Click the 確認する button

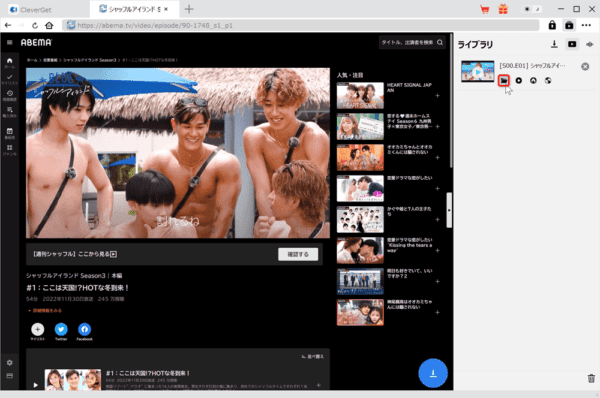coord(298,254)
